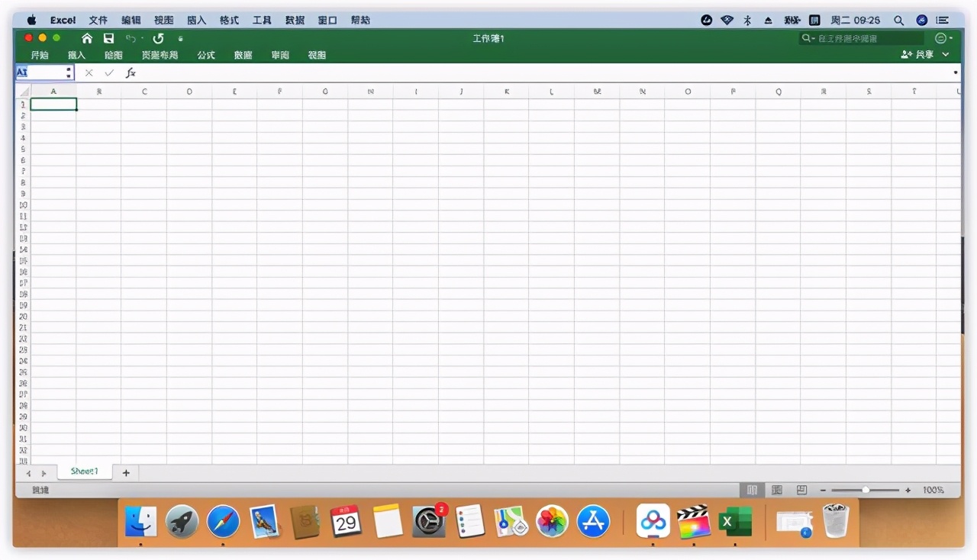Image resolution: width=977 pixels, height=560 pixels.
Task: Open the 编辑 (Edit) menu
Action: [131, 20]
